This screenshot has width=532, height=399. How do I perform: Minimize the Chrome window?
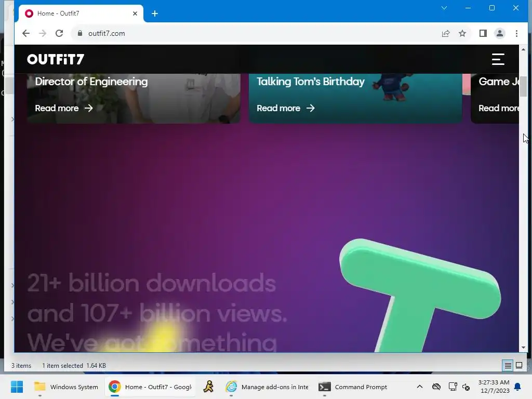point(468,8)
